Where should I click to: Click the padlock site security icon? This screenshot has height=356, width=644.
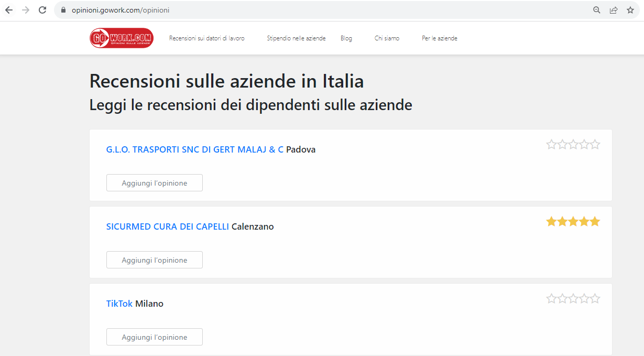click(63, 10)
